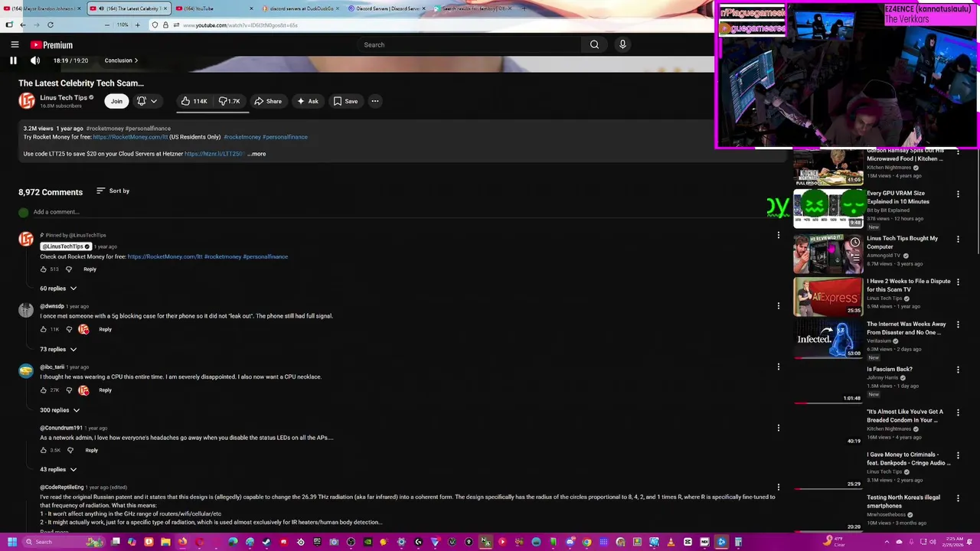The height and width of the screenshot is (551, 980).
Task: Reply to the @Conundrum191 comment
Action: tap(91, 450)
